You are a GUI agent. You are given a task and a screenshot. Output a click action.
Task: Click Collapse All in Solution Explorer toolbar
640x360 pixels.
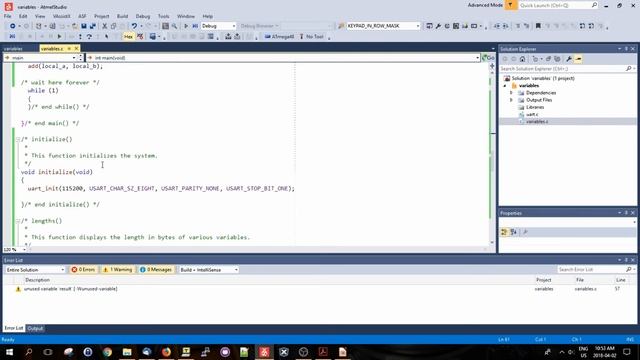[x=548, y=59]
